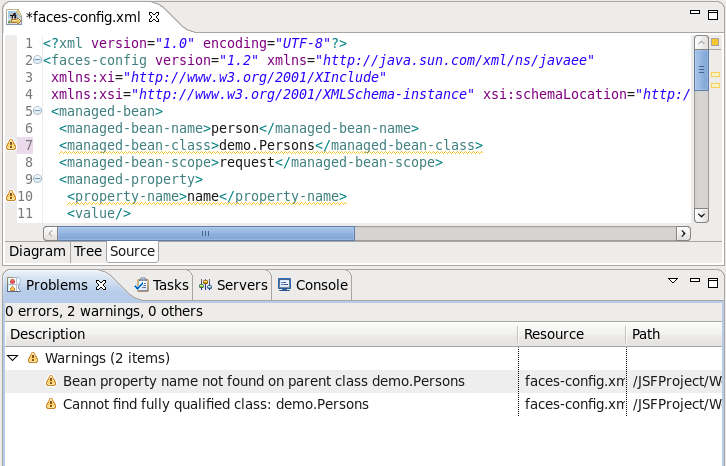This screenshot has width=726, height=466.
Task: Click the Problems view icon
Action: [x=14, y=285]
